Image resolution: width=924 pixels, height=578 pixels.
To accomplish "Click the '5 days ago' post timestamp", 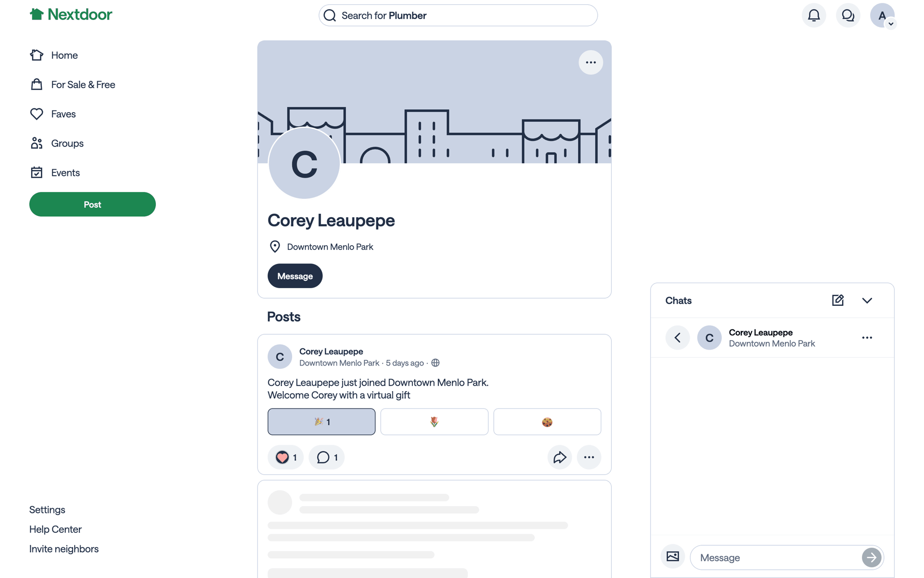I will coord(405,363).
